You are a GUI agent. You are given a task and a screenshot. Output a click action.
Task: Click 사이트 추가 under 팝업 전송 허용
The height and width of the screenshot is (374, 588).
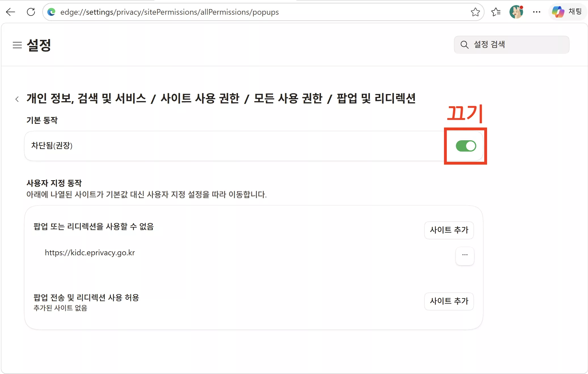pos(449,301)
